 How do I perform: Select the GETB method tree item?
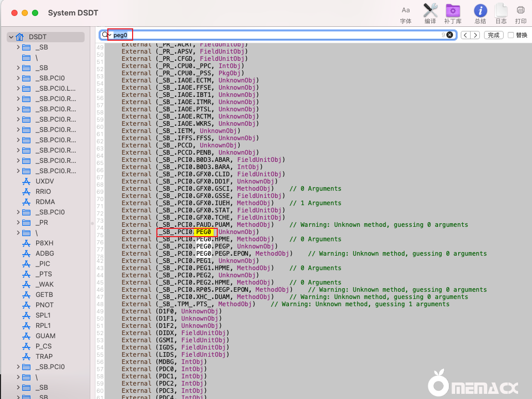coord(44,295)
